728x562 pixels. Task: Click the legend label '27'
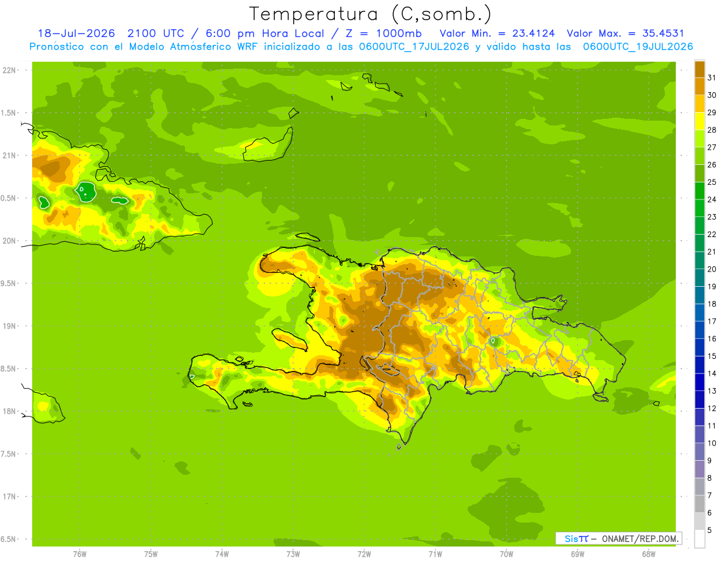tap(712, 147)
